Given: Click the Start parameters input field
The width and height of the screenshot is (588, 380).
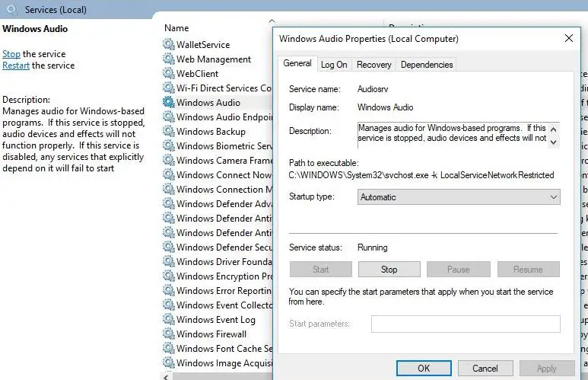Looking at the screenshot, I should pyautogui.click(x=466, y=324).
